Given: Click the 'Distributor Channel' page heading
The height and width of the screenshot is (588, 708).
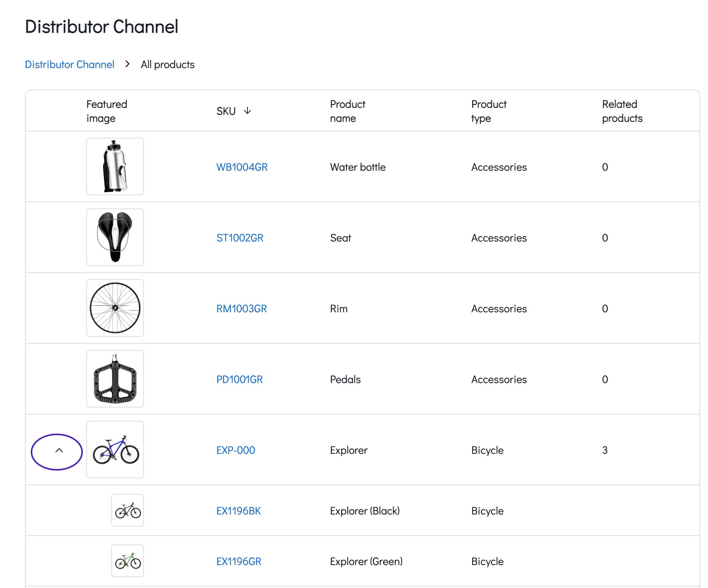Looking at the screenshot, I should [x=102, y=27].
